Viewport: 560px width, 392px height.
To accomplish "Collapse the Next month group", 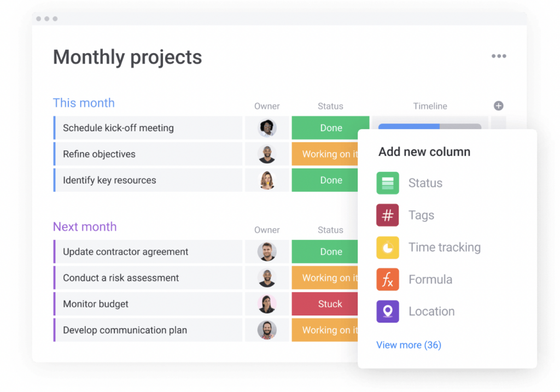I will click(x=85, y=227).
